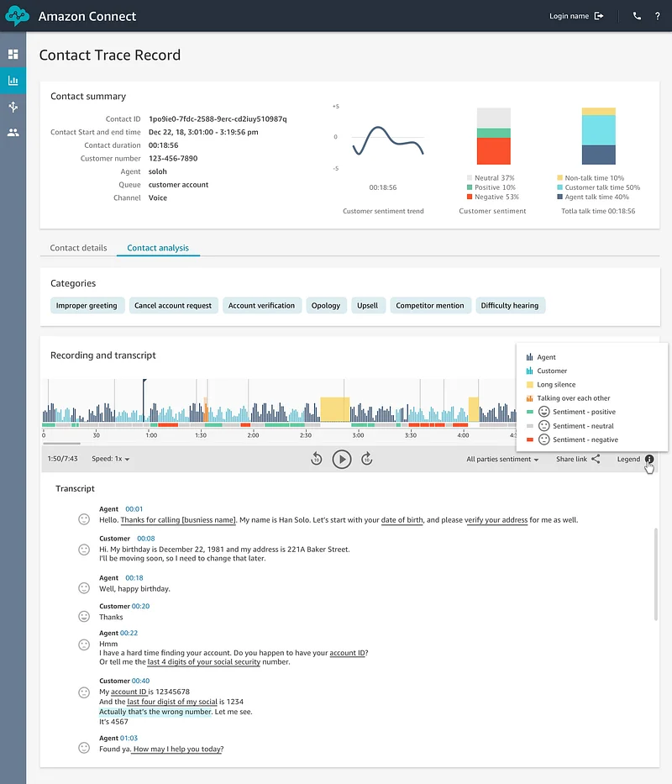Click the Share link label
672x784 pixels.
point(571,459)
